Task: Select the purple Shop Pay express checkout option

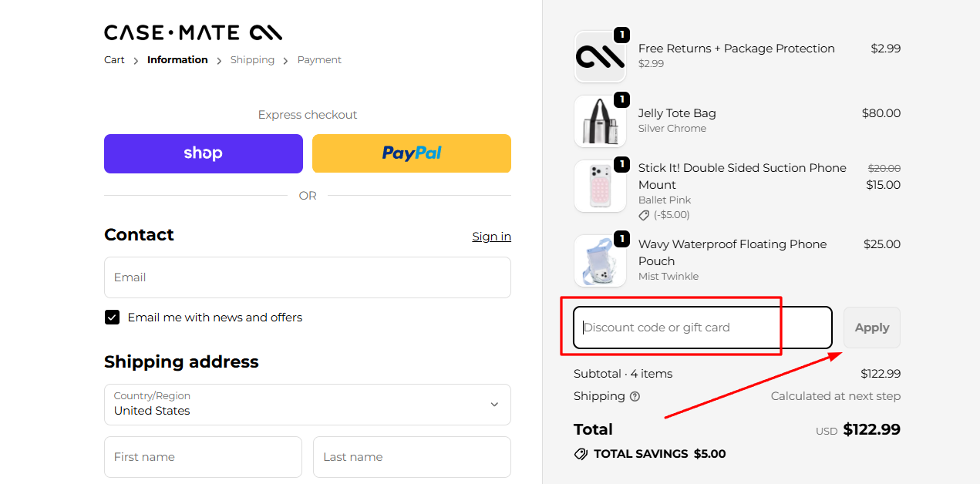Action: click(203, 153)
